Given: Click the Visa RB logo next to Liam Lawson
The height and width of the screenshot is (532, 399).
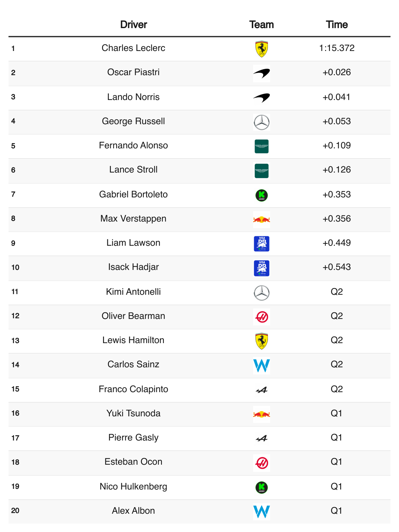Looking at the screenshot, I should [x=261, y=244].
